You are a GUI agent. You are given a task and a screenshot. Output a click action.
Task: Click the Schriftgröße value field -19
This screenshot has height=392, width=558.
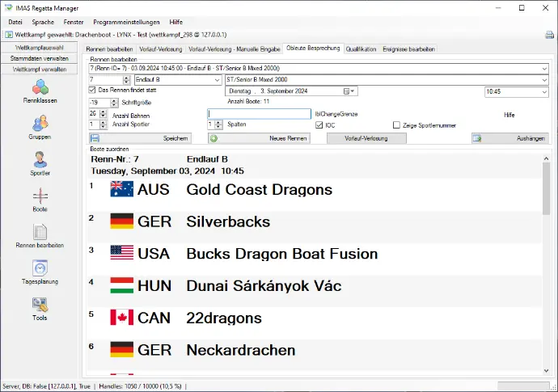(99, 103)
